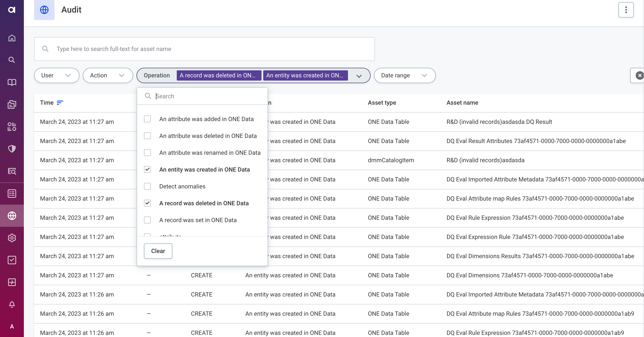Enable the 'Detect anomalies' checkbox
644x337 pixels.
click(x=147, y=186)
